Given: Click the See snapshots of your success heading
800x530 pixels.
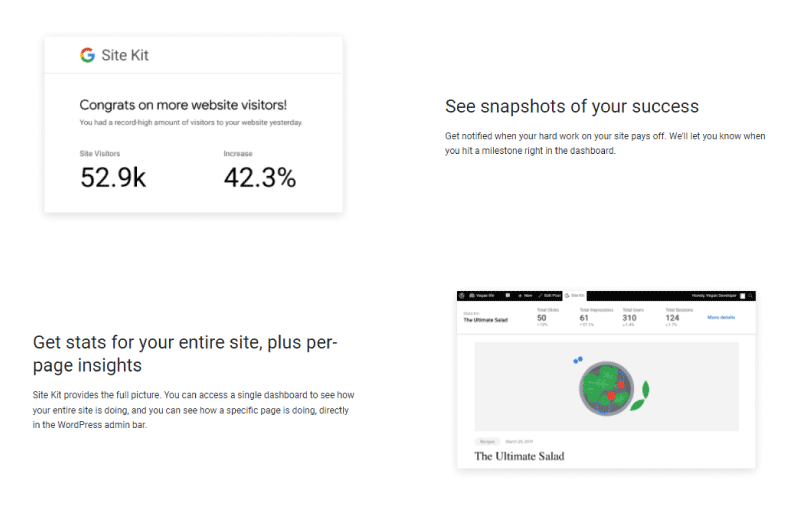Looking at the screenshot, I should tap(571, 106).
